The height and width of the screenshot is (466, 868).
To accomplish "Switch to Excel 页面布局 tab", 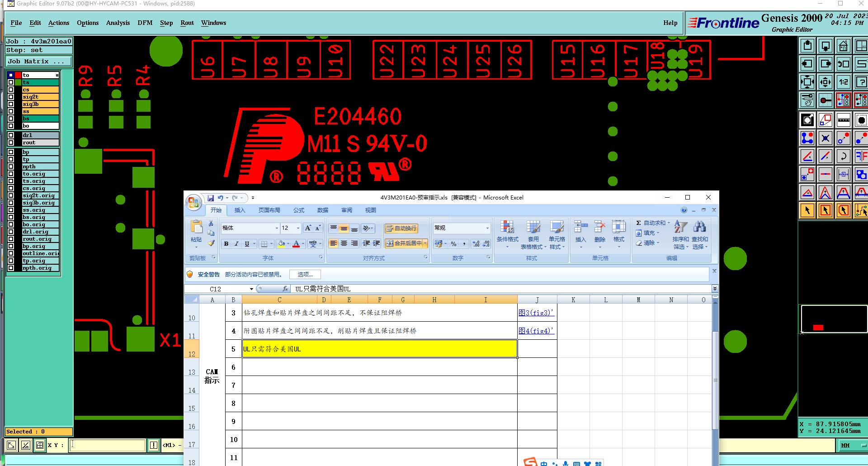I will tap(269, 210).
